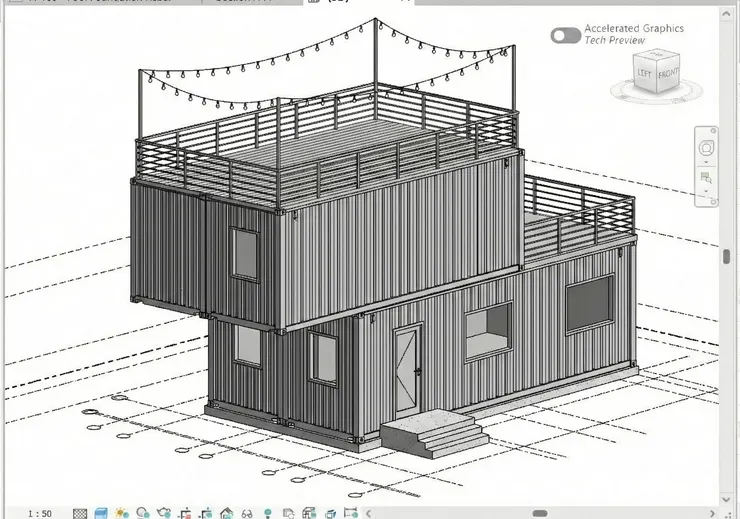Toggle Show Crop Region
The height and width of the screenshot is (519, 740).
pos(205,513)
